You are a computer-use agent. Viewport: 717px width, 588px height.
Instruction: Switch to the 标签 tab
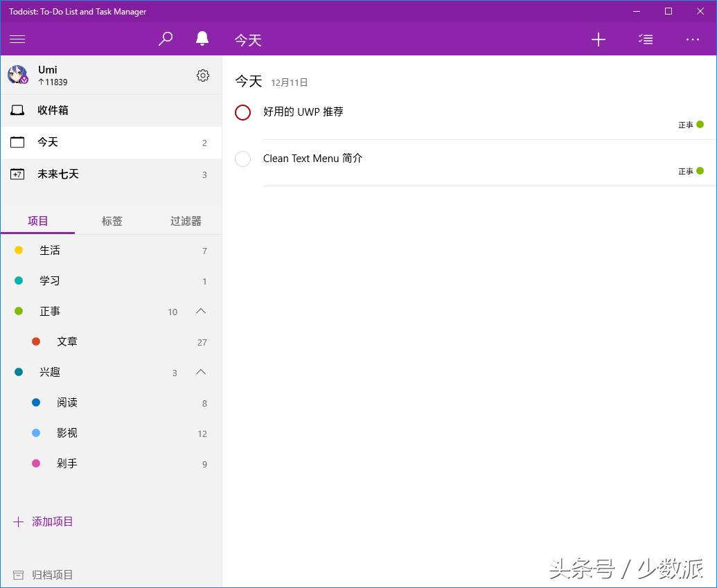(x=112, y=222)
